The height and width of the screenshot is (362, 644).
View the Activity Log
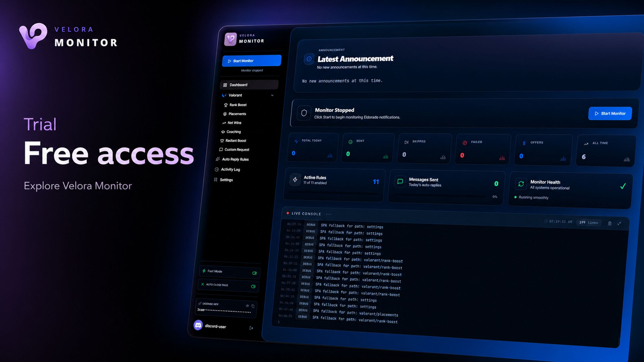pos(227,169)
